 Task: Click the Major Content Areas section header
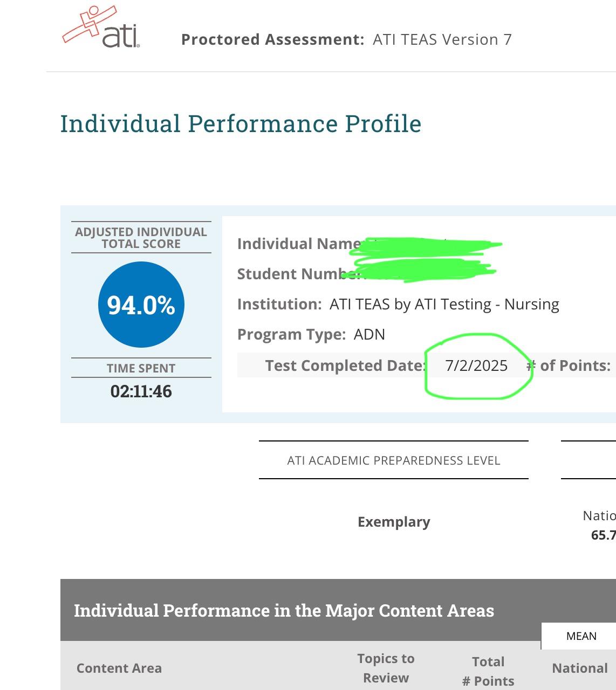[x=284, y=611]
